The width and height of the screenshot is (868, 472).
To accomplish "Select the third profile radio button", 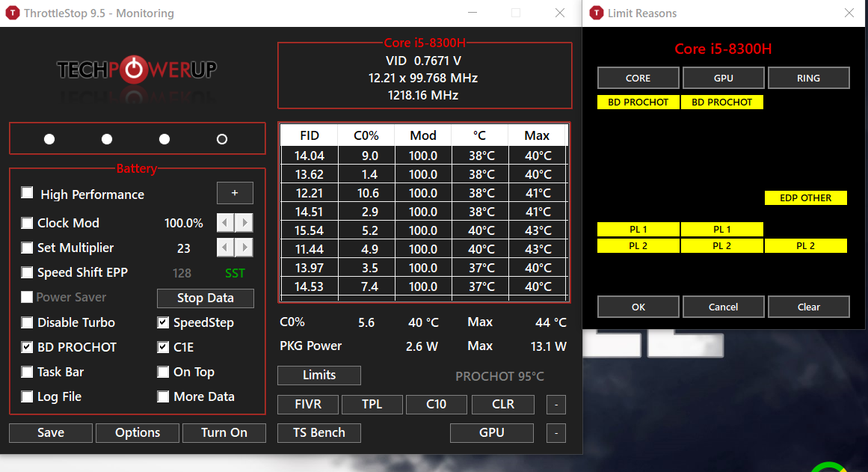I will click(164, 139).
